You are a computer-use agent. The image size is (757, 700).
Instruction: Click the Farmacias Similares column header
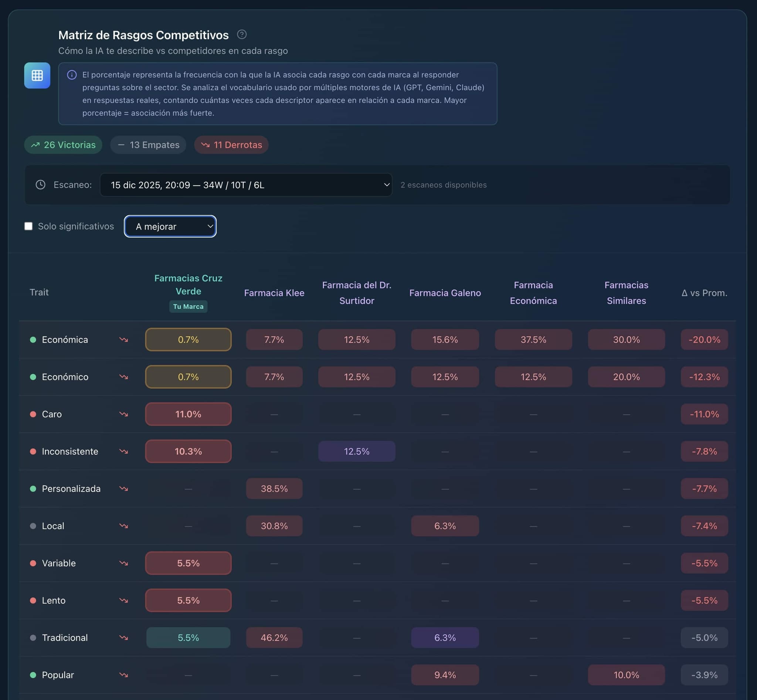(626, 293)
